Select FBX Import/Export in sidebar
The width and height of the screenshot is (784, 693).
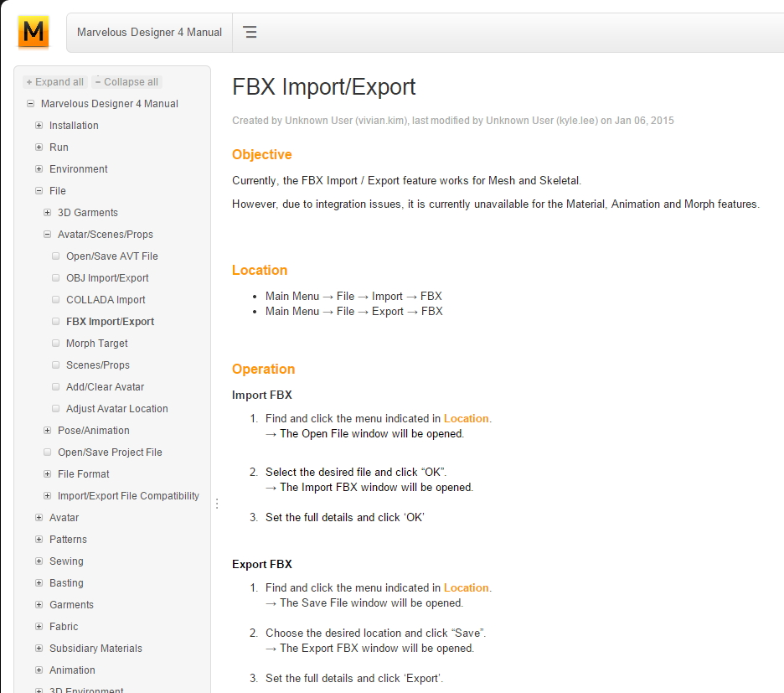(x=110, y=321)
